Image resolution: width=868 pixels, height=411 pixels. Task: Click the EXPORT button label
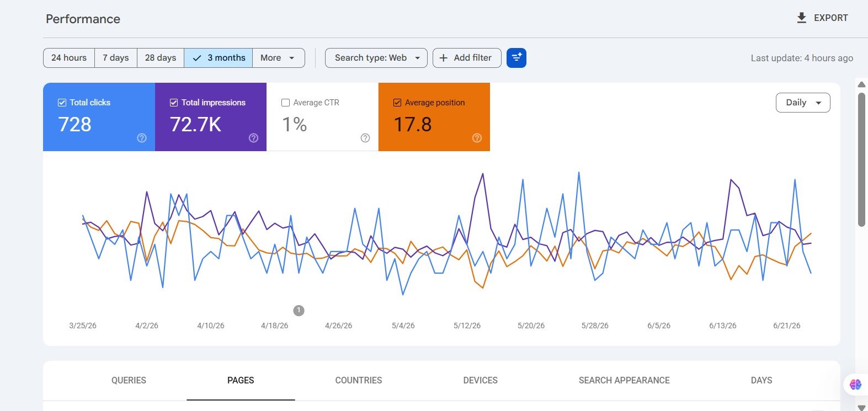click(831, 18)
